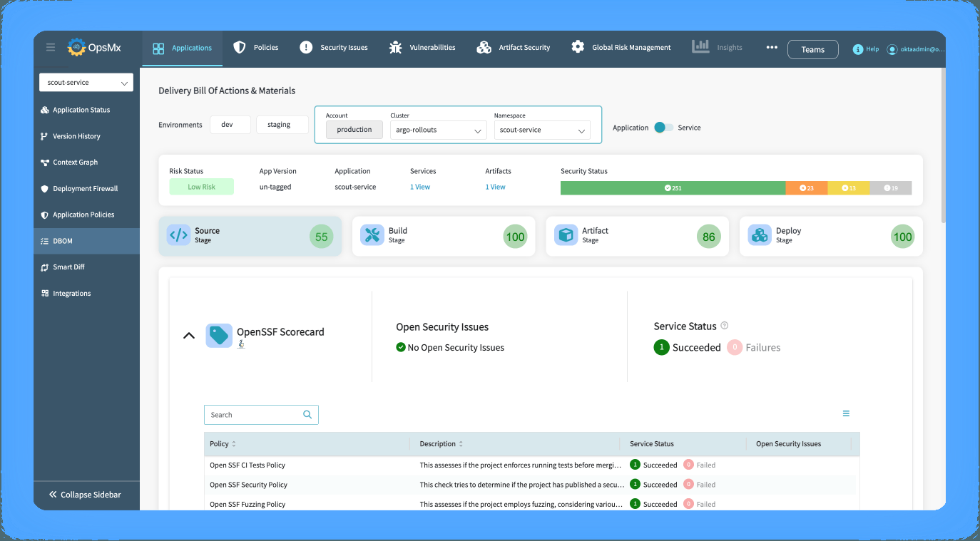
Task: Open the Services 1 View link
Action: 420,187
